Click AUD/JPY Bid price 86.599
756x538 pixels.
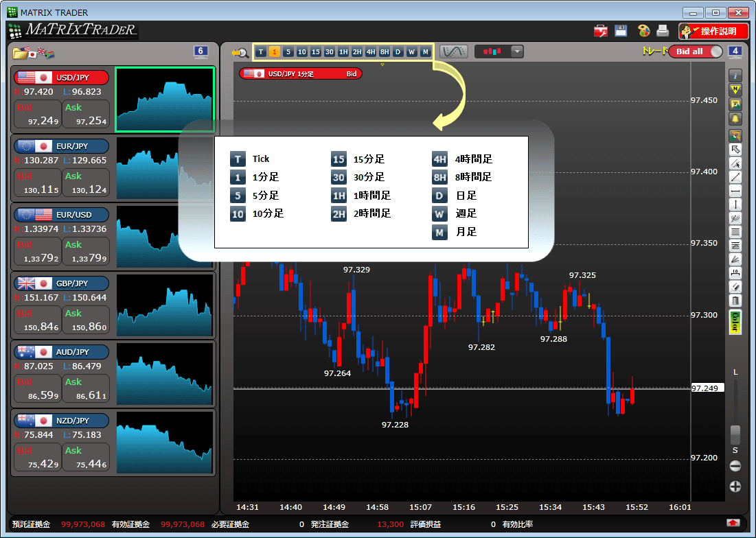coord(38,389)
